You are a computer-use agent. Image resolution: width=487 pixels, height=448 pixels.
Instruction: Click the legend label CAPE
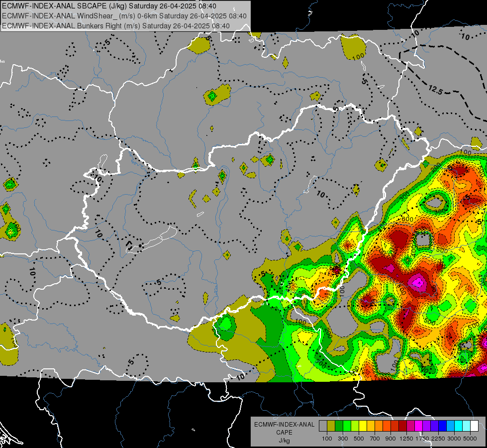(x=284, y=433)
